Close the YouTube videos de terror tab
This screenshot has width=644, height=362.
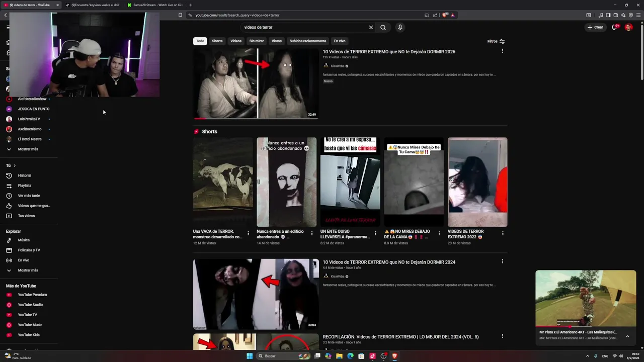point(57,5)
